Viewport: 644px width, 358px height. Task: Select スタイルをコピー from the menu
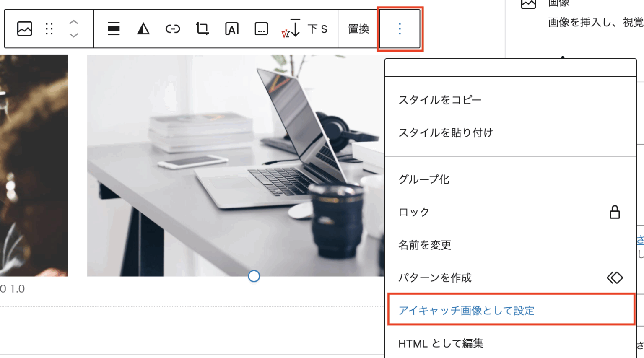pyautogui.click(x=439, y=100)
